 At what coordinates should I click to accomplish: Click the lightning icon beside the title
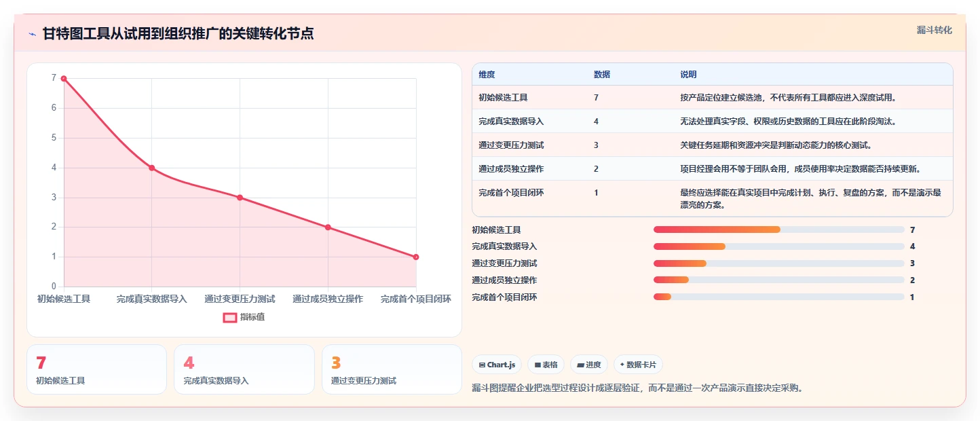(x=33, y=34)
